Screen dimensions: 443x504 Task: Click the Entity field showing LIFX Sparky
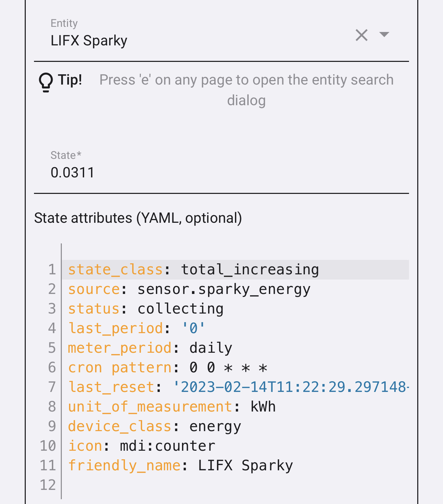(x=89, y=40)
